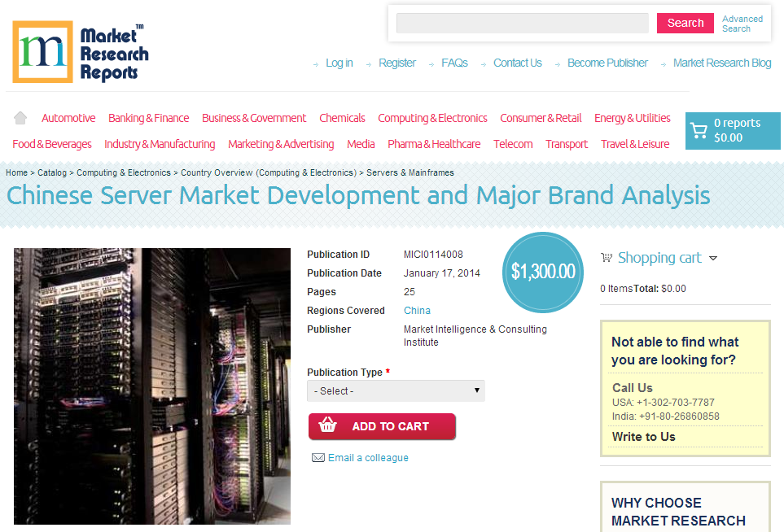Select the Food & Beverages category
The height and width of the screenshot is (532, 784).
52,144
